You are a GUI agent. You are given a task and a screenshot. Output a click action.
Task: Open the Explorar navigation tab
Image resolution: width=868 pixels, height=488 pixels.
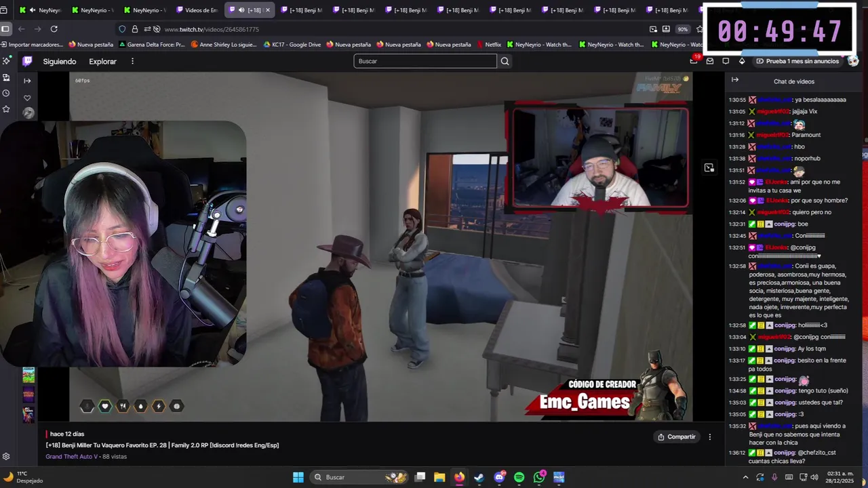[x=103, y=61]
